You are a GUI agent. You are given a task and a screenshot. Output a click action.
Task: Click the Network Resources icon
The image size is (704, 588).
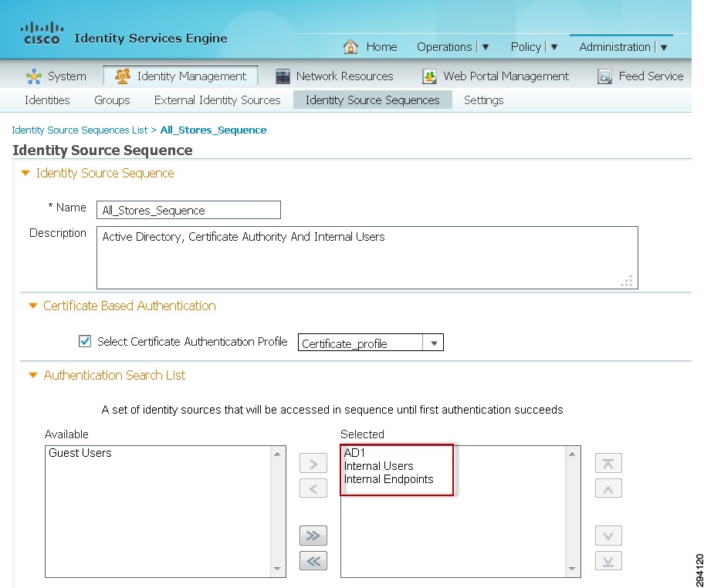point(283,76)
